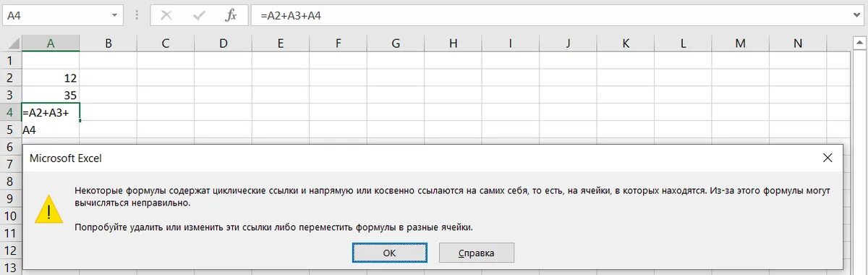Screen dimensions: 868x275
Task: Expand the Name Box dropdown arrow
Action: tap(114, 15)
